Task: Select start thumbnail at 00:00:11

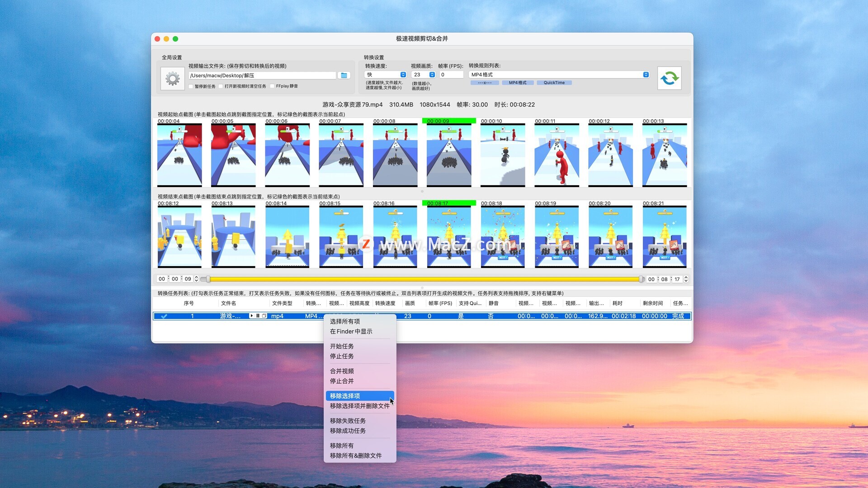Action: [x=557, y=155]
